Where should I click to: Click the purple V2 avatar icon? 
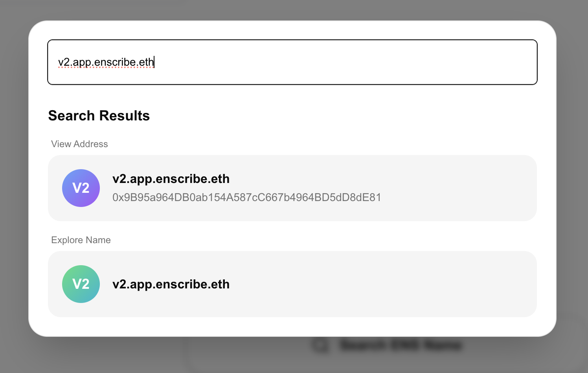pos(81,188)
